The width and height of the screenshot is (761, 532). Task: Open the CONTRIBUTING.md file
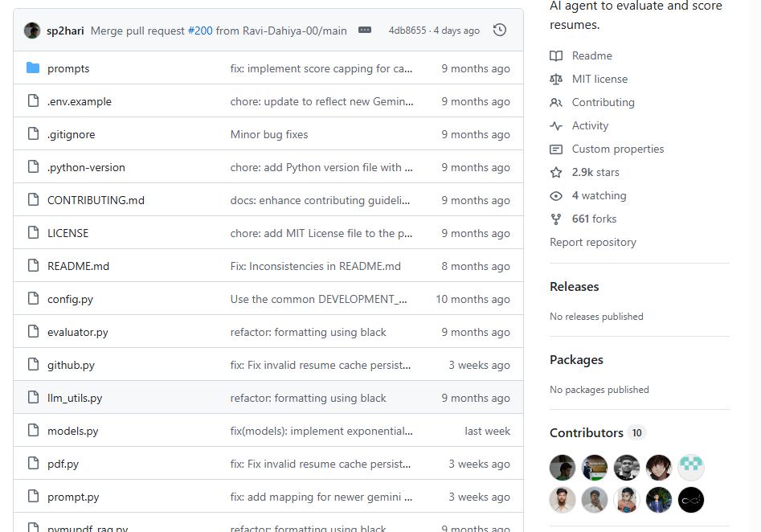tap(96, 200)
